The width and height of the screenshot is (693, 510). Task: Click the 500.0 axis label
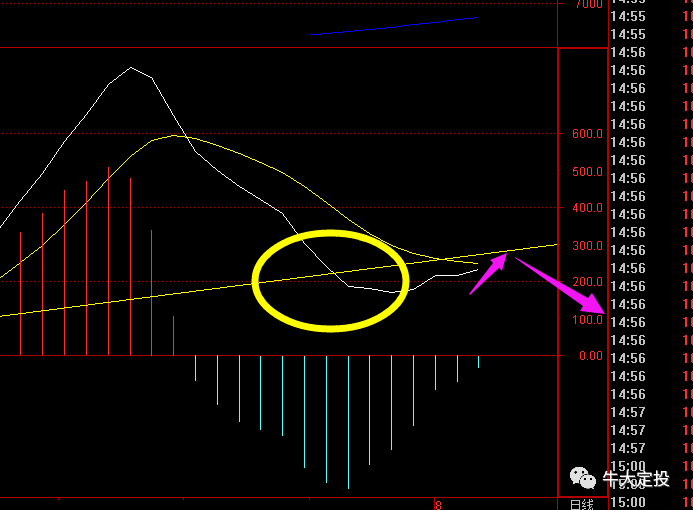point(587,171)
